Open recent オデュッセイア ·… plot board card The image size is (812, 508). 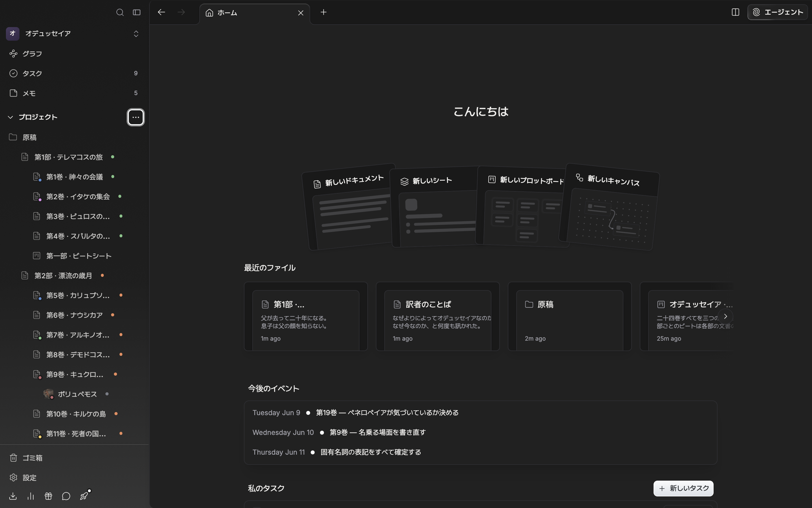point(687,316)
